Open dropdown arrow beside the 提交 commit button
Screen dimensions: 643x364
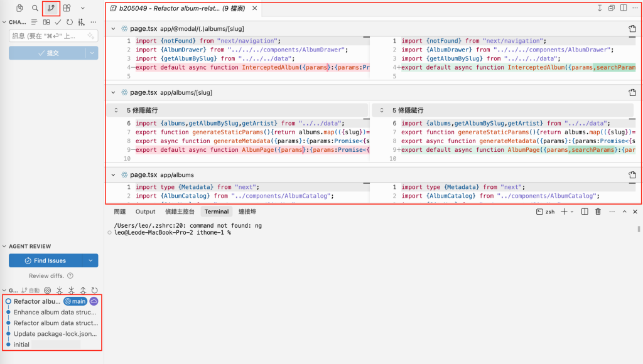tap(92, 53)
